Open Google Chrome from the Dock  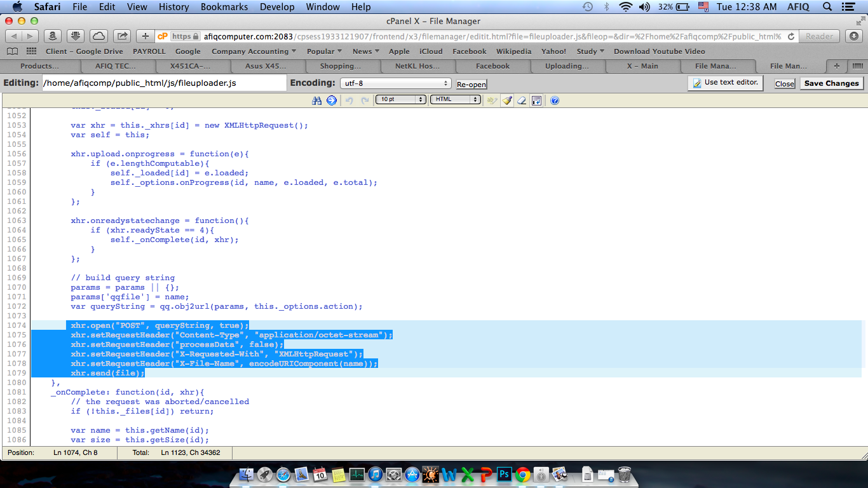coord(523,474)
